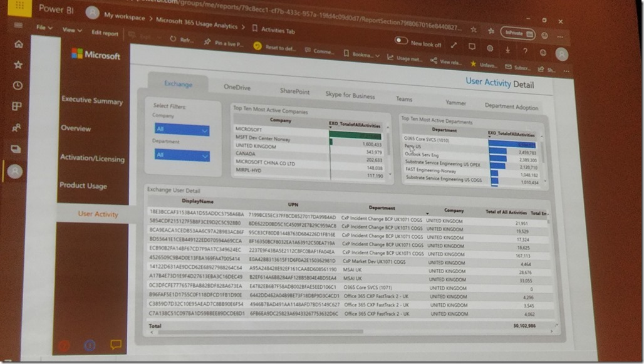Switch to the OneDrive tab
Viewport: 644px width, 364px height.
237,87
